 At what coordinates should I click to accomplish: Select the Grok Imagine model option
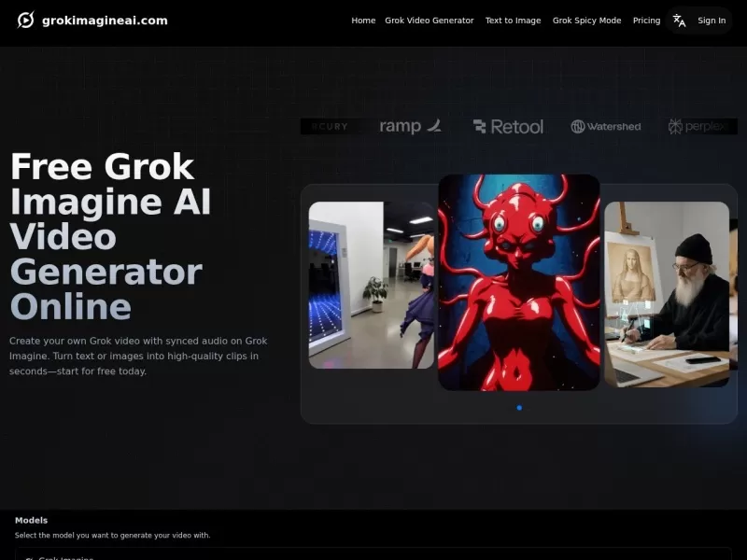tap(65, 557)
